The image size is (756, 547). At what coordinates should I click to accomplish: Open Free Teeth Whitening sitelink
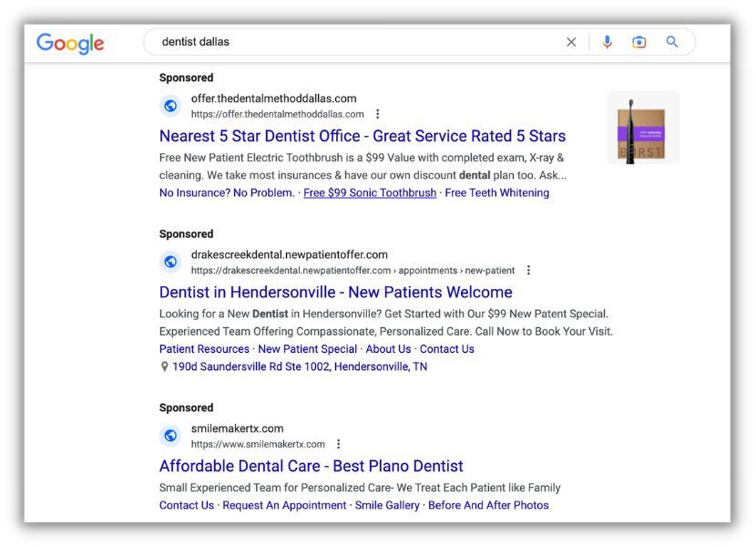[496, 192]
